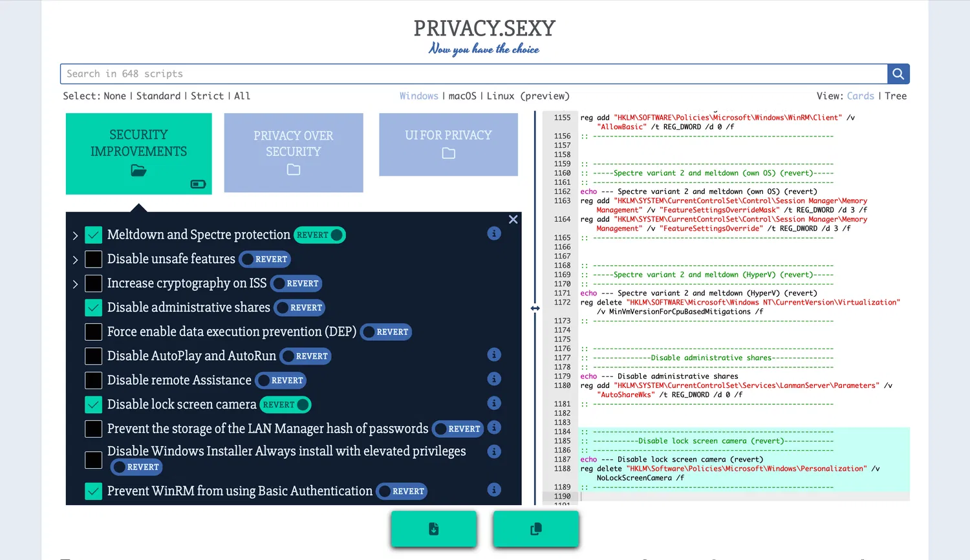Image resolution: width=970 pixels, height=560 pixels.
Task: Toggle revert for LAN Manager hash storage
Action: tap(458, 429)
